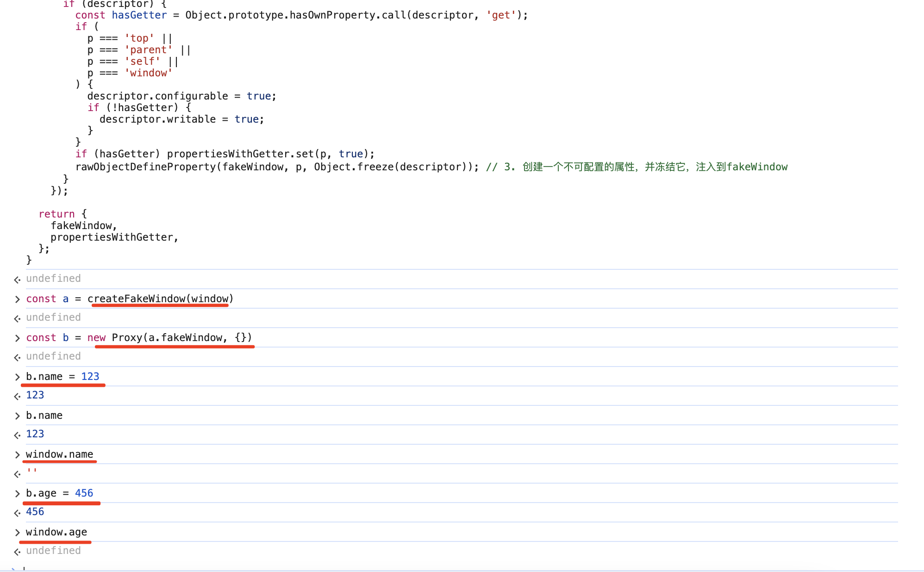Click the 'b.age = 456' console input
Screen dimensions: 924x572
click(x=59, y=493)
